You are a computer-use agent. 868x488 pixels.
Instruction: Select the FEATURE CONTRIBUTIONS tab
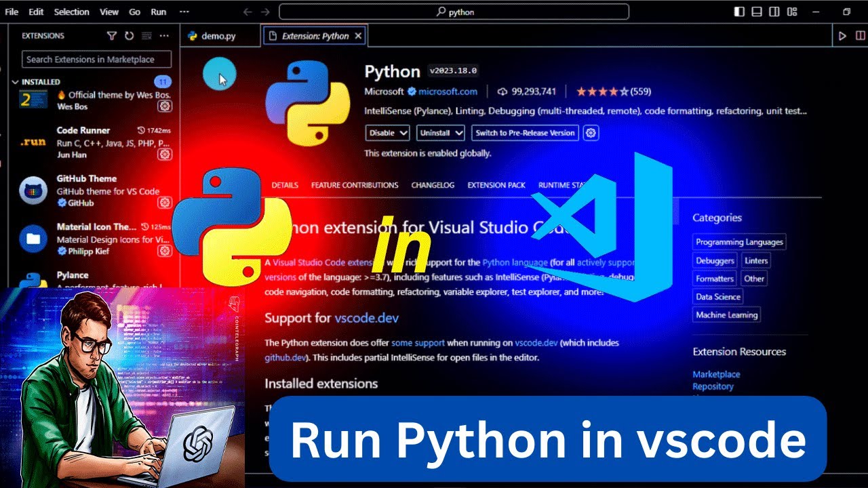[355, 185]
